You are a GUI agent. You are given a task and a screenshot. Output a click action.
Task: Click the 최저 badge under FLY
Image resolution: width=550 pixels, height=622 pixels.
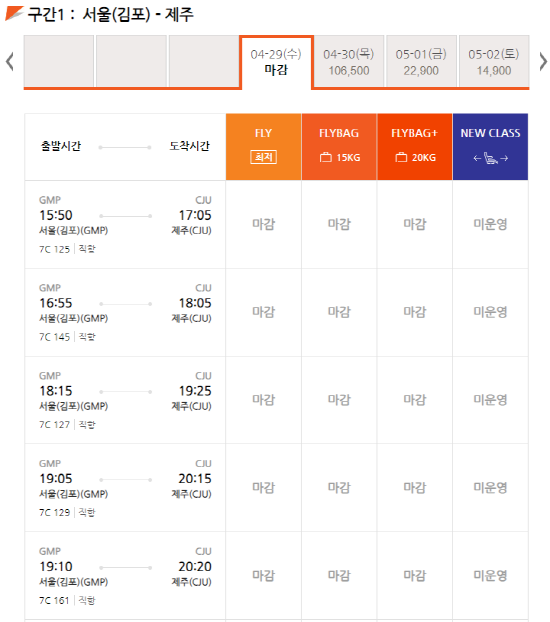tap(263, 157)
